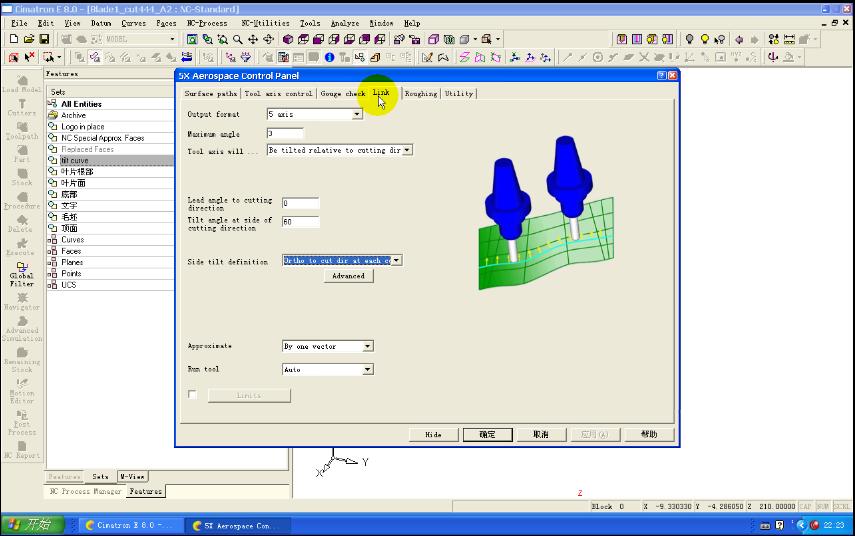Click the 取消 cancel button
Screen dimensions: 855x536
[x=540, y=435]
